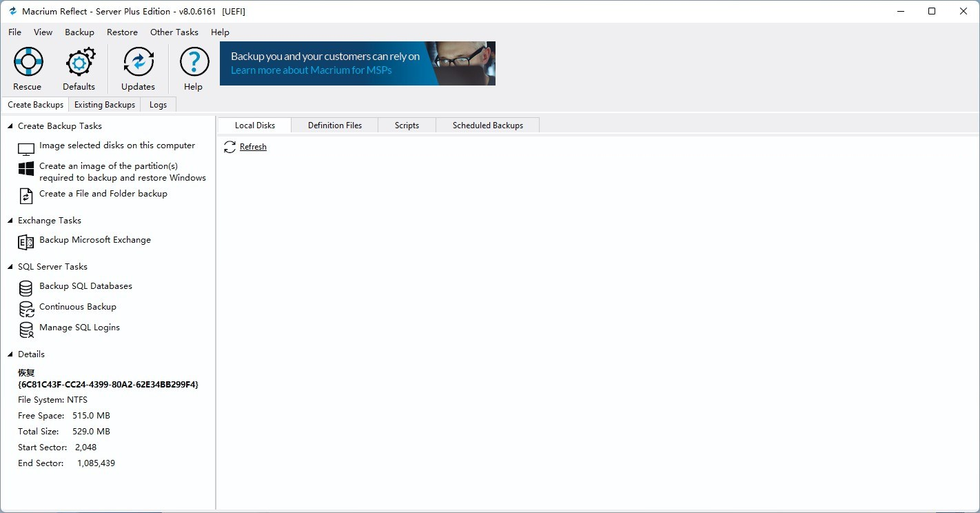Switch to the Scheduled Backups tab
This screenshot has width=980, height=513.
pyautogui.click(x=487, y=125)
